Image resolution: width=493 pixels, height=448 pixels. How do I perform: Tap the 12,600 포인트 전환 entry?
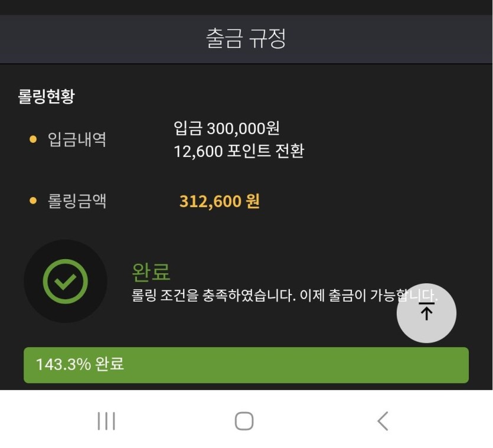239,151
